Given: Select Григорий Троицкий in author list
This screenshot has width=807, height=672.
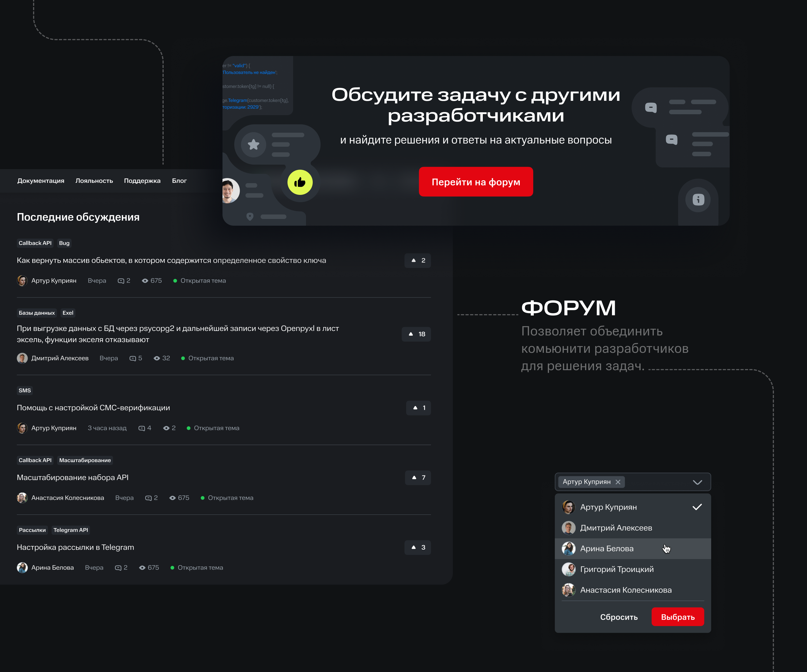Looking at the screenshot, I should pos(632,570).
